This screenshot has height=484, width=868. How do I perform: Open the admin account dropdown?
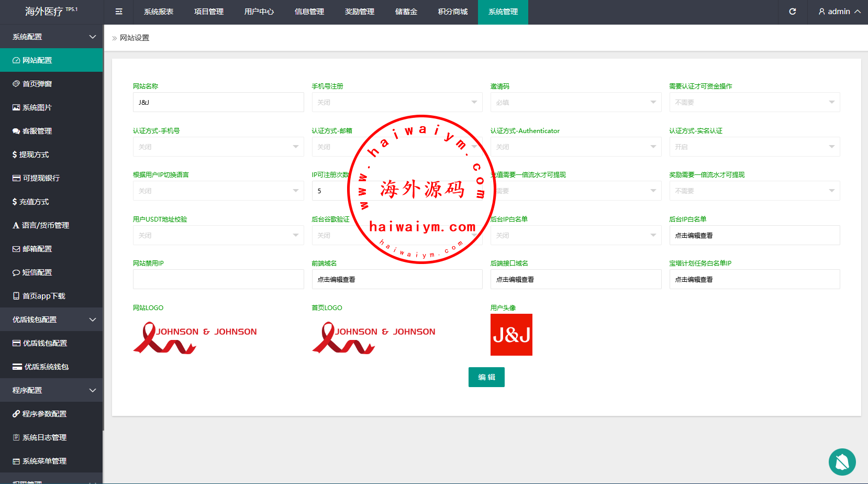tap(839, 12)
